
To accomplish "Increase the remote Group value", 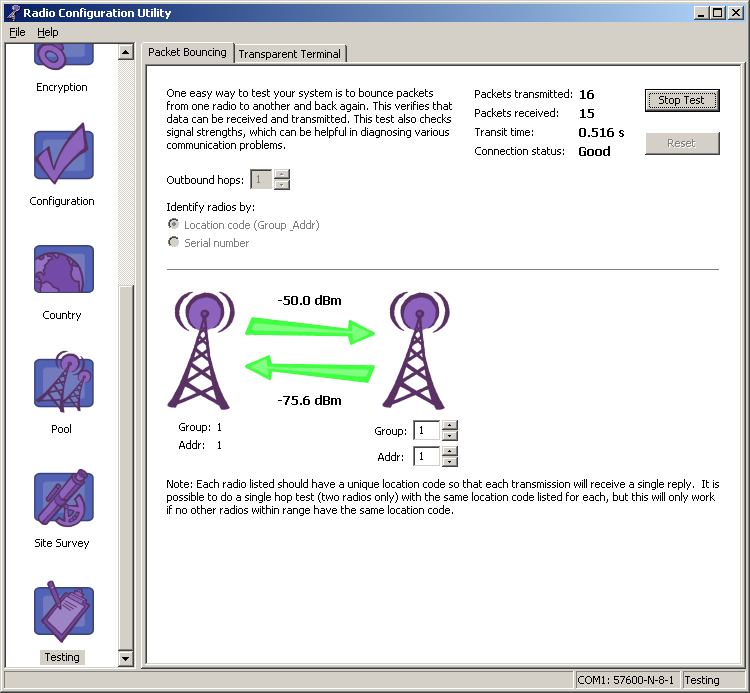I will (450, 425).
